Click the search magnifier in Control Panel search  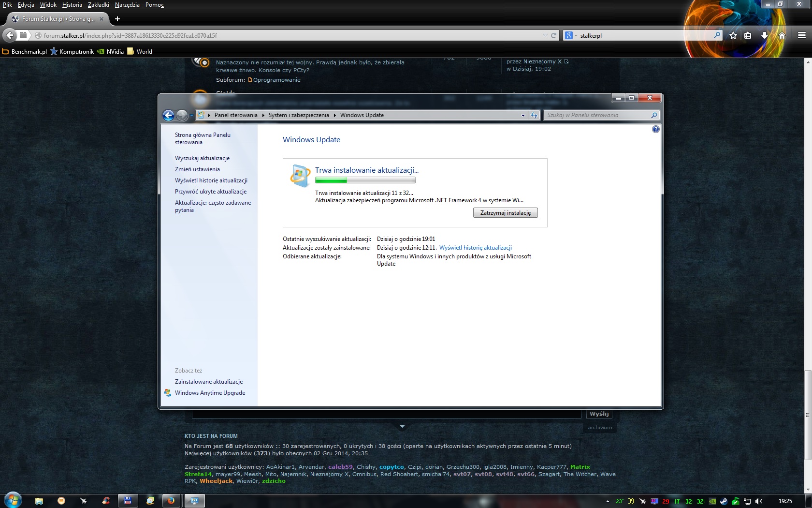(654, 115)
